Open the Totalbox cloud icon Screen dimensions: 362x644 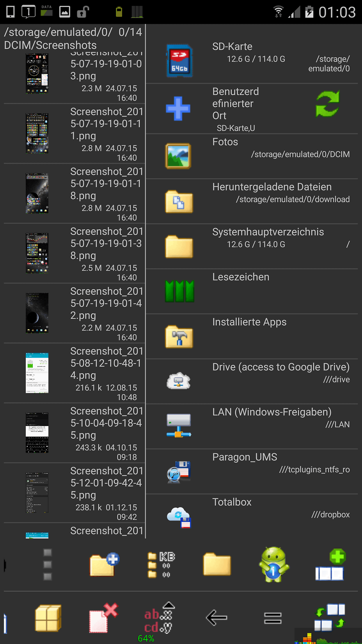click(x=179, y=517)
